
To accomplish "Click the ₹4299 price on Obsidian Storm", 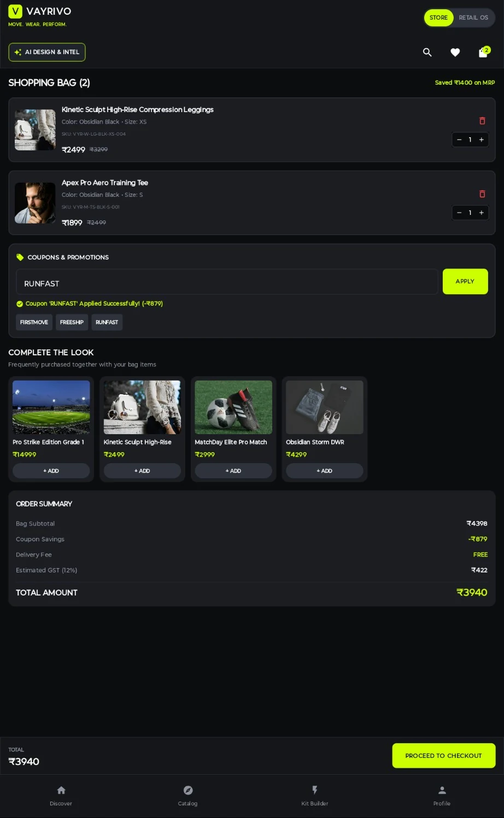I will pos(296,454).
